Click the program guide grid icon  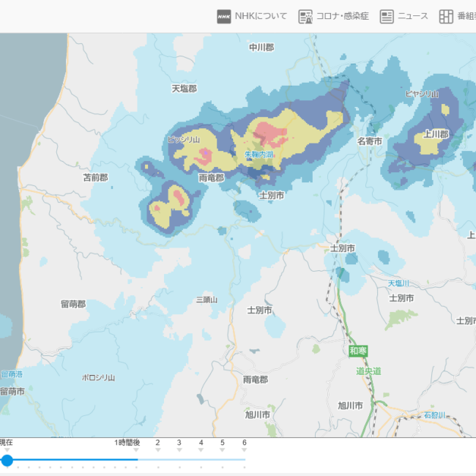click(446, 16)
